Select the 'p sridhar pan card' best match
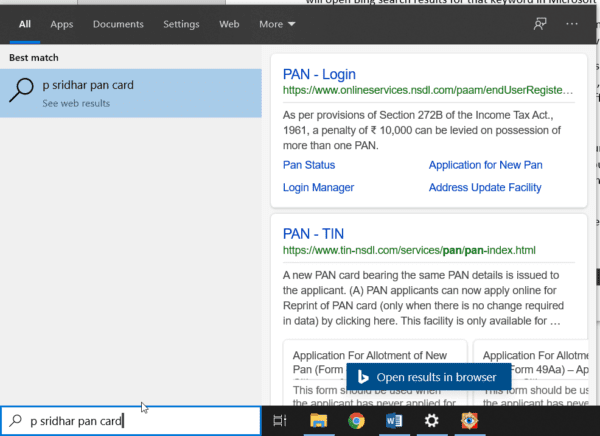This screenshot has width=600, height=436. click(x=131, y=93)
